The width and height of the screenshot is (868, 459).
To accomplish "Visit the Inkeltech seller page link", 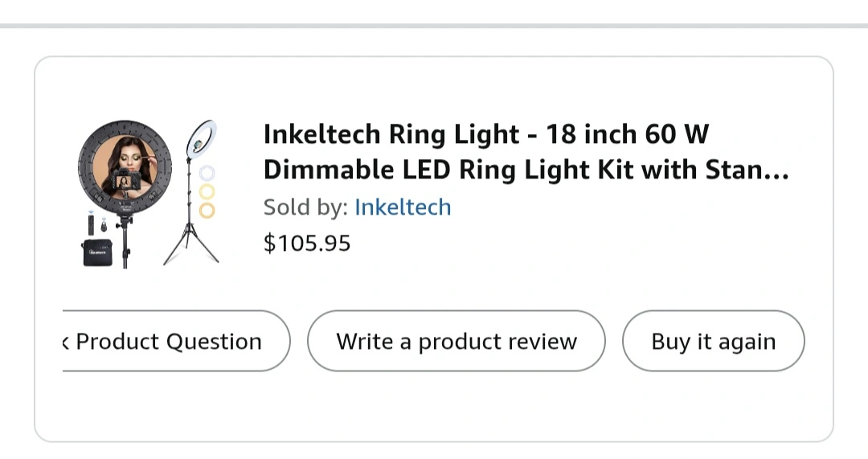I will coord(403,207).
